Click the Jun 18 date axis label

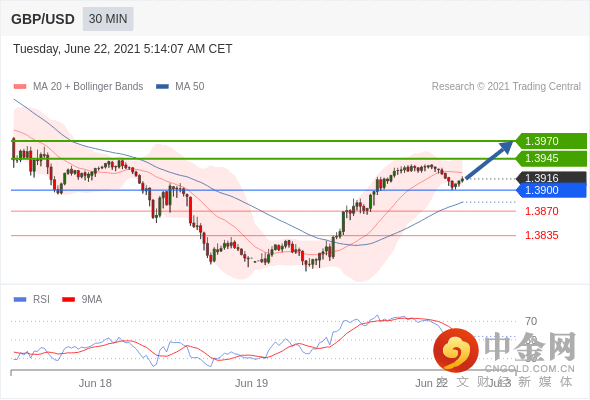95,383
